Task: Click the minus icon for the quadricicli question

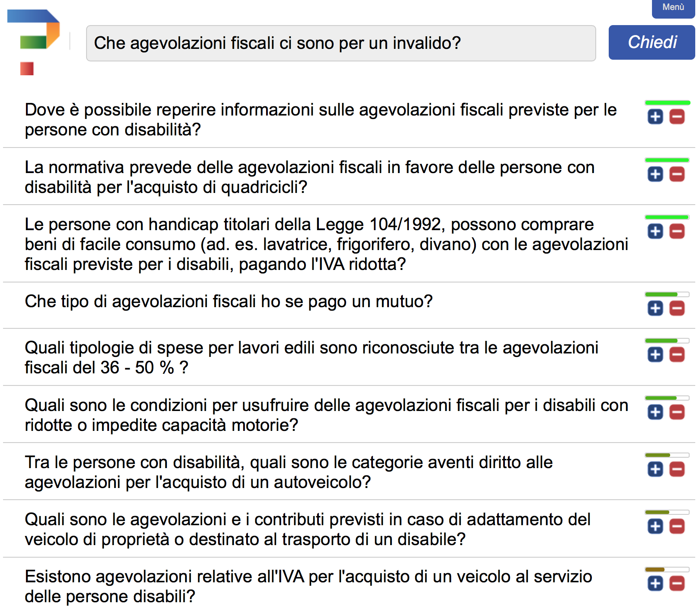Action: tap(677, 174)
